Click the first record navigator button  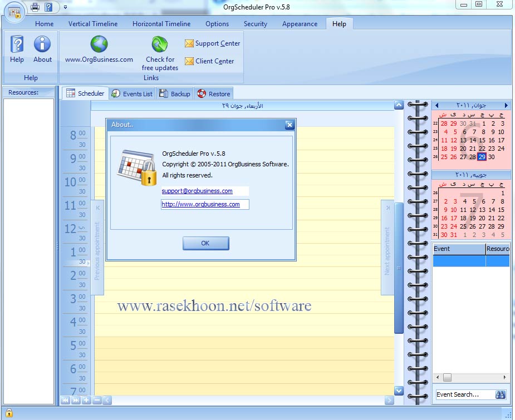[x=65, y=400]
